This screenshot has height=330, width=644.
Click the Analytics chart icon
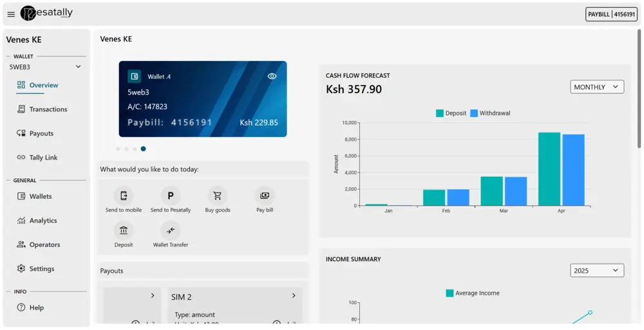click(x=21, y=221)
